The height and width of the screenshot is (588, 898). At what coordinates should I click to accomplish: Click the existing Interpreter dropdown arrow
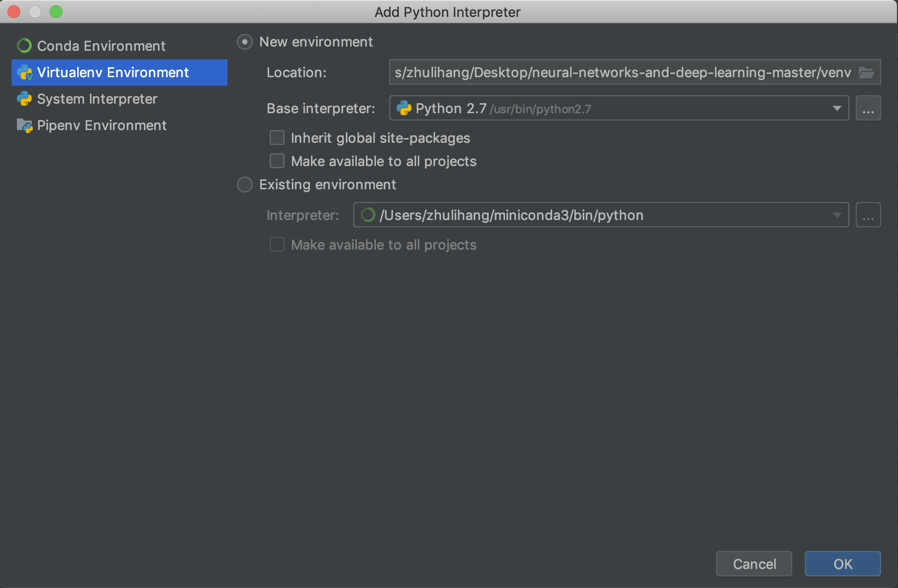pyautogui.click(x=837, y=215)
